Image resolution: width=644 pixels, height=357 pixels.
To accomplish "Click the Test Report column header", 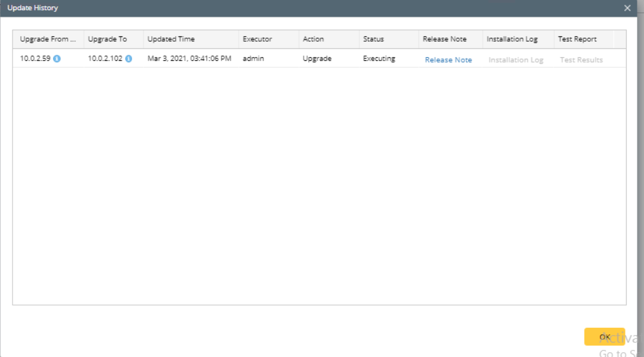I will coord(584,39).
